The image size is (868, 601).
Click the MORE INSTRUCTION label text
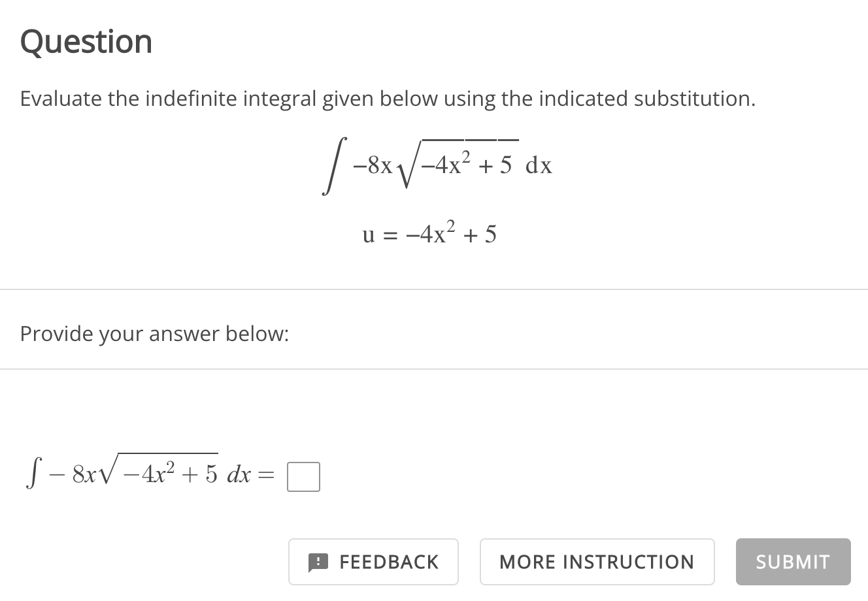tap(597, 562)
